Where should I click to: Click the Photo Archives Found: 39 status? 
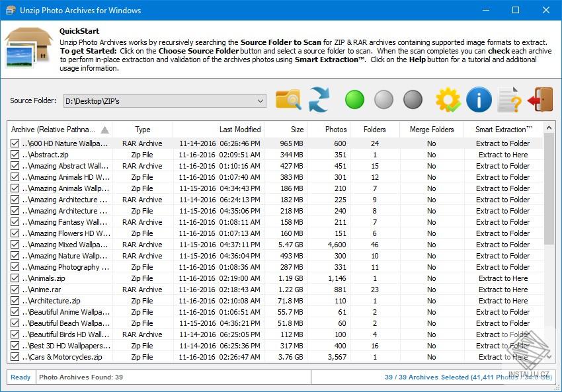[x=81, y=377]
